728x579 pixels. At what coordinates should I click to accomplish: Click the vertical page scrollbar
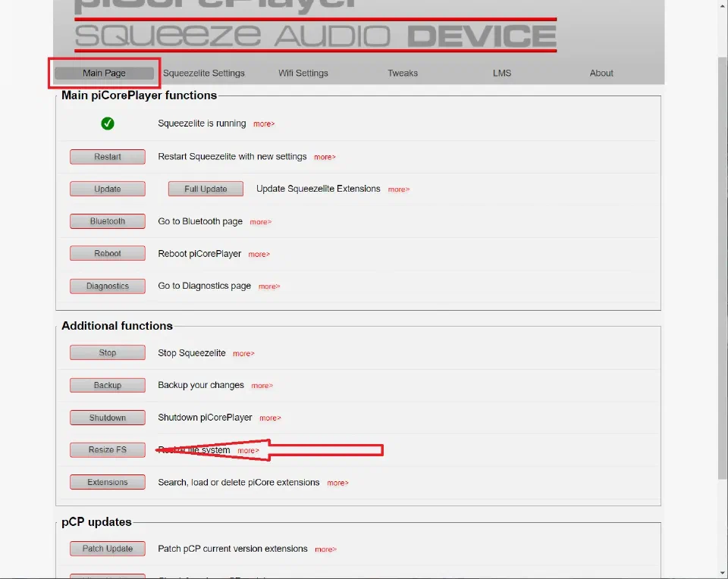(723, 268)
